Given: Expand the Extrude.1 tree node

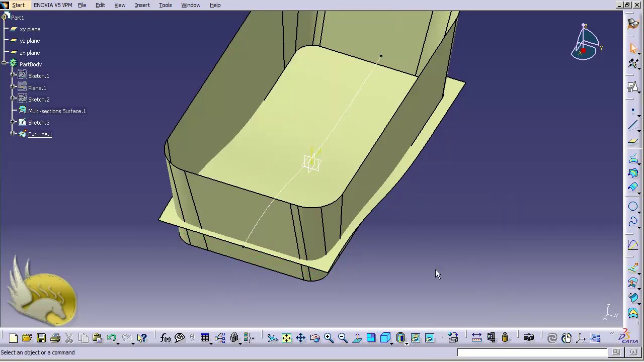Looking at the screenshot, I should click(x=13, y=134).
